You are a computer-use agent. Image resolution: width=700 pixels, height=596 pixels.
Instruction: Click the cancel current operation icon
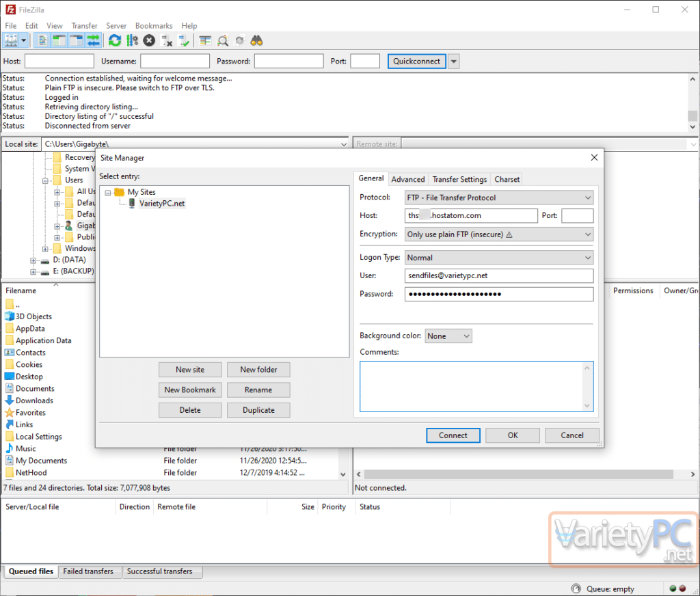click(149, 41)
